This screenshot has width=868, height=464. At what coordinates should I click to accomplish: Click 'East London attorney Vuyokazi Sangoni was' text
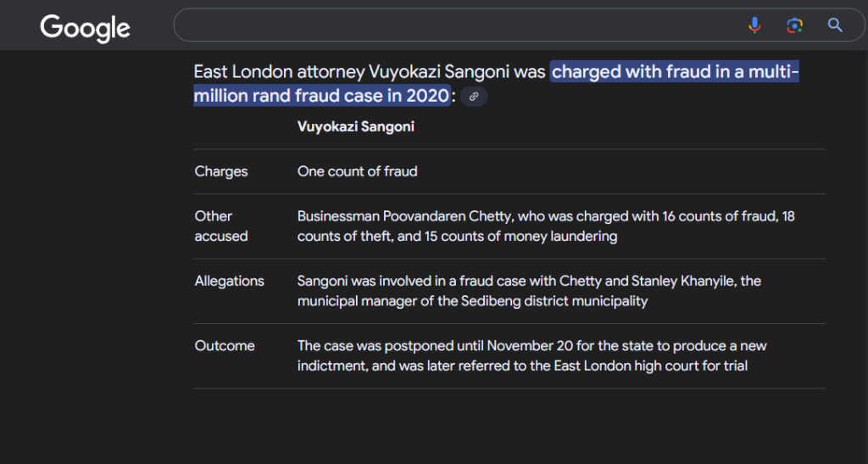(370, 71)
